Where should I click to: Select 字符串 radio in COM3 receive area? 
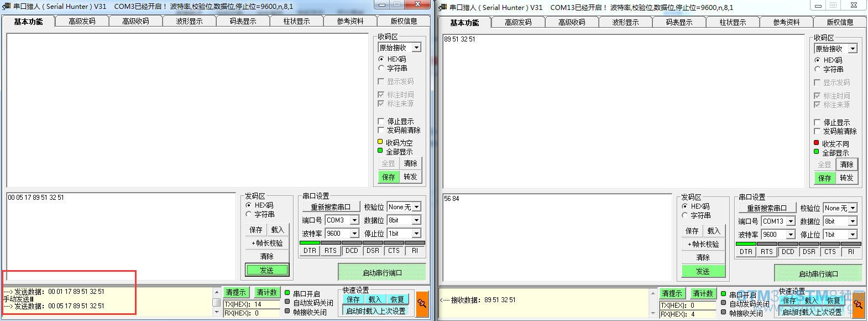tap(381, 68)
